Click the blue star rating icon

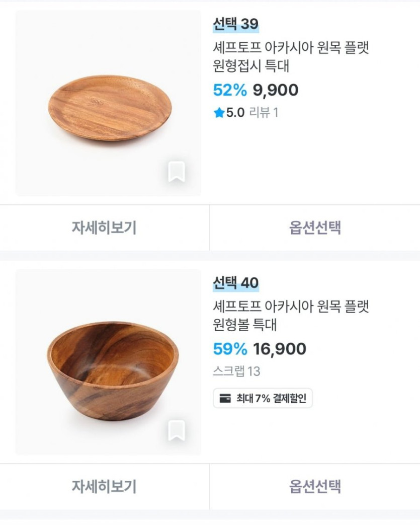tap(219, 113)
